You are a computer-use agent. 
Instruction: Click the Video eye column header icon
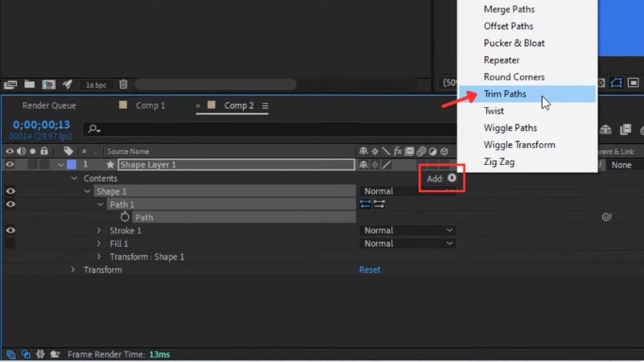[x=10, y=151]
